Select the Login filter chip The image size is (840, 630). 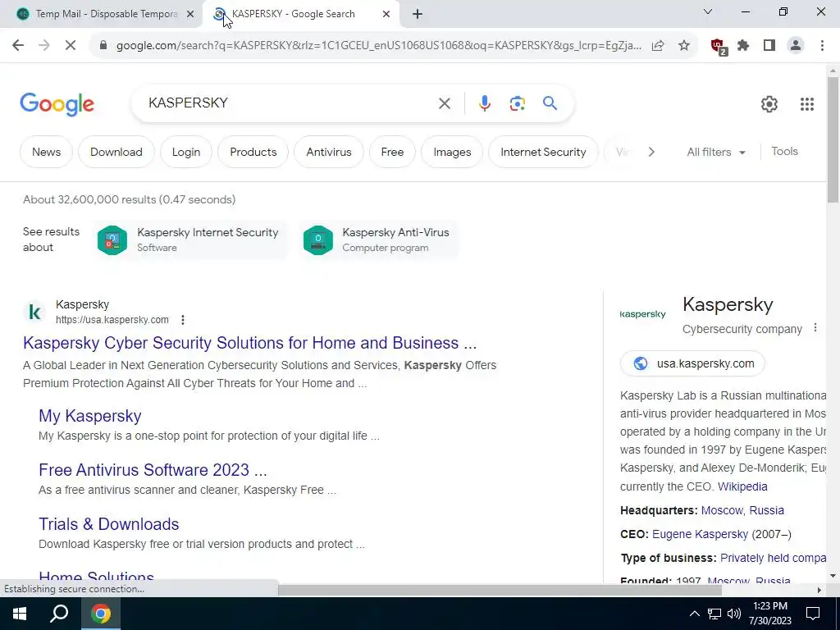click(186, 152)
